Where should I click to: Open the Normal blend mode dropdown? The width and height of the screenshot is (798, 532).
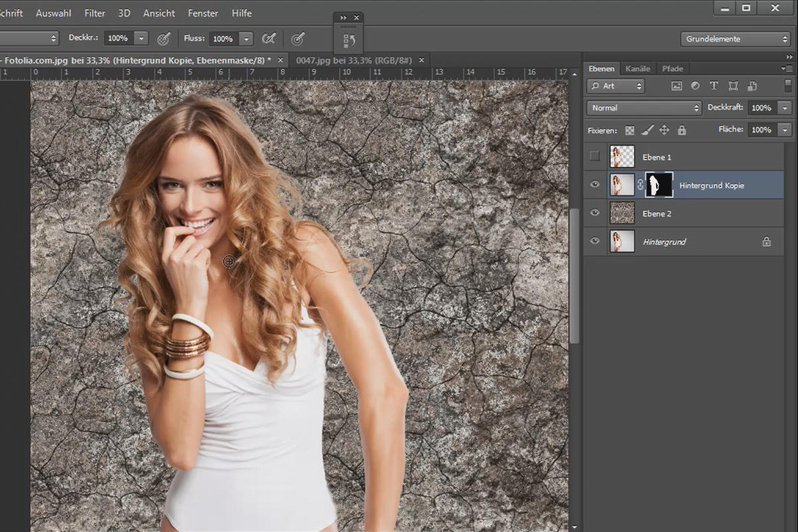644,108
